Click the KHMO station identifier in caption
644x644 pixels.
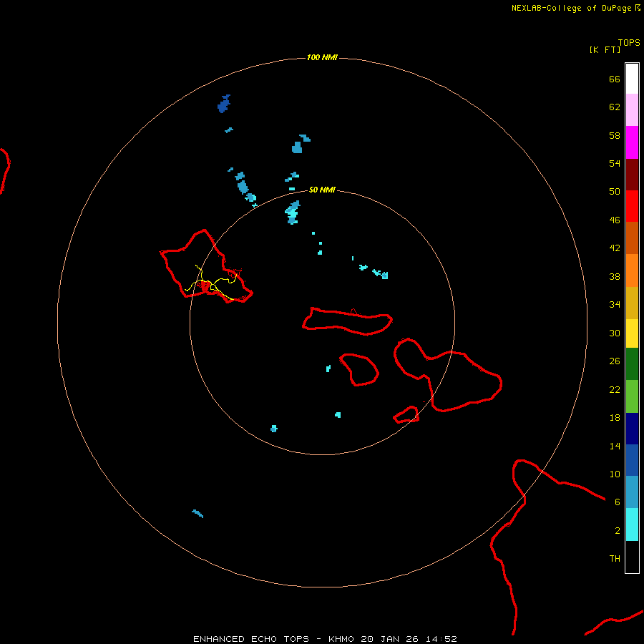[x=341, y=639]
